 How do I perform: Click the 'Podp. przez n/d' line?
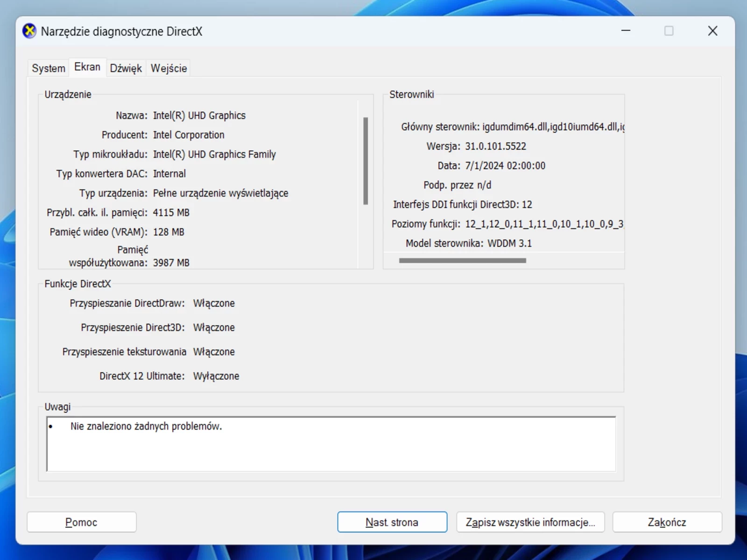[458, 185]
